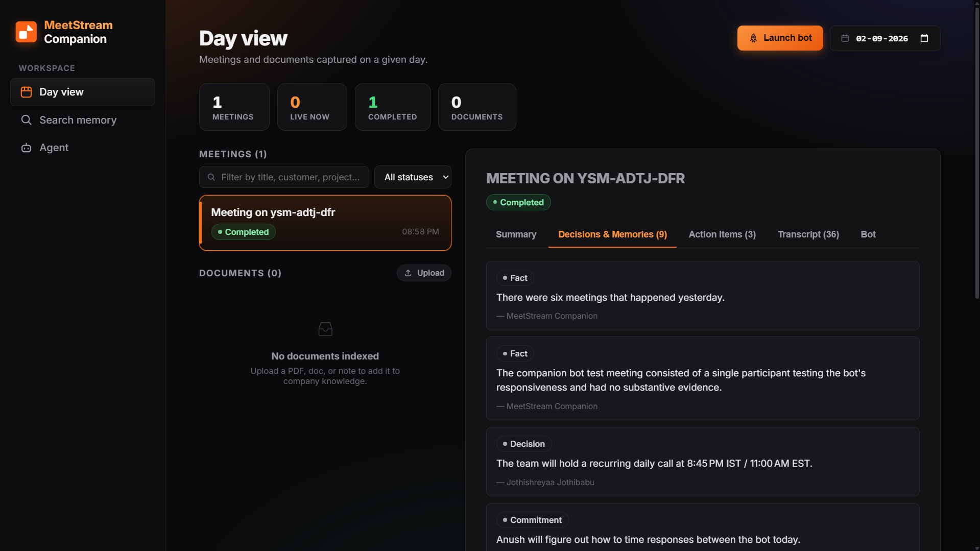Click the 08:58 PM meeting time
980x551 pixels.
(420, 232)
